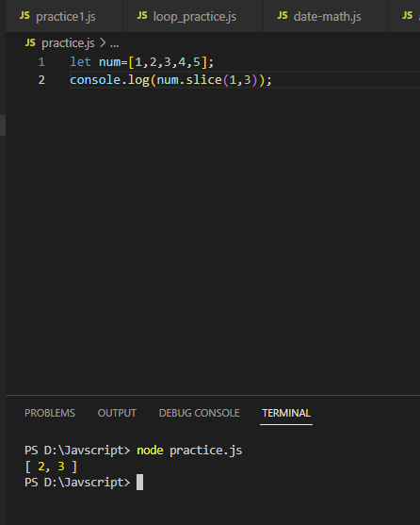Viewport: 420px width, 525px height.
Task: Click the JS file icon in breadcrumb
Action: [30, 42]
